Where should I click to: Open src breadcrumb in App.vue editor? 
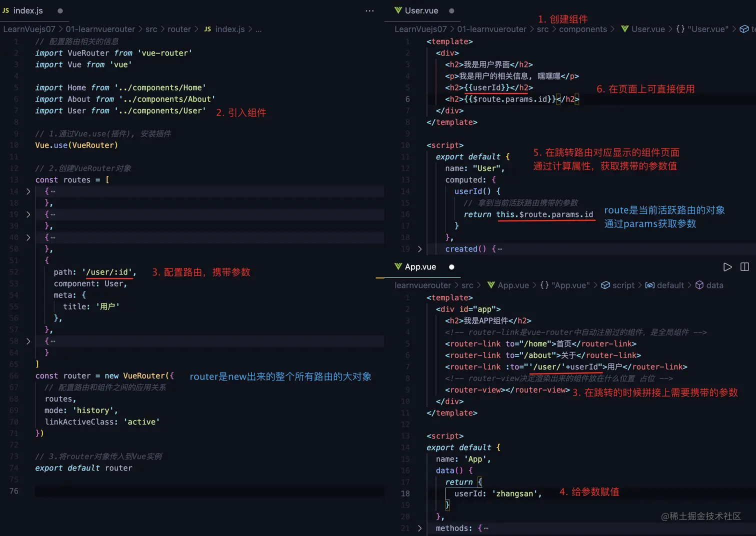tap(467, 285)
